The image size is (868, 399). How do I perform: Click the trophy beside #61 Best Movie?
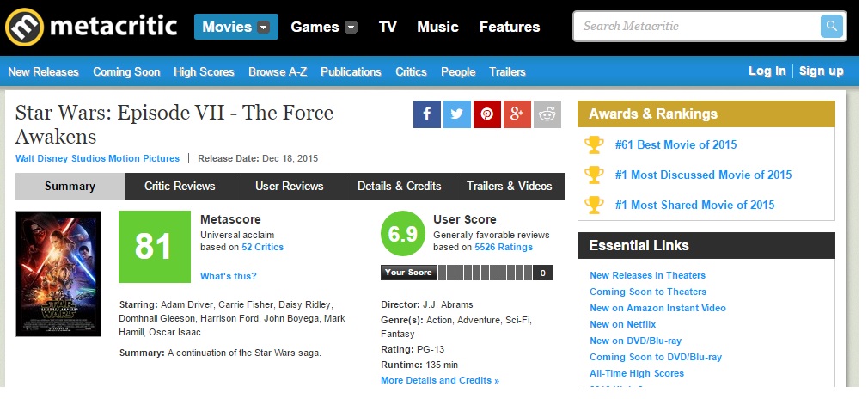594,144
